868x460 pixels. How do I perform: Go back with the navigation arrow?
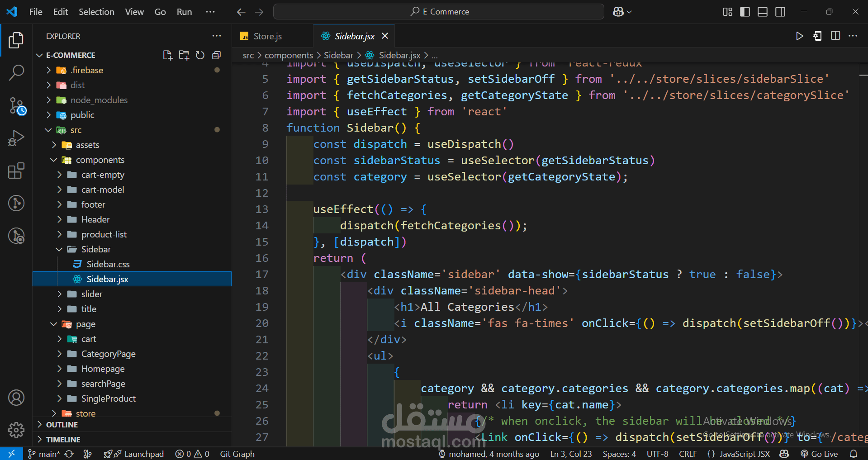[x=242, y=12]
